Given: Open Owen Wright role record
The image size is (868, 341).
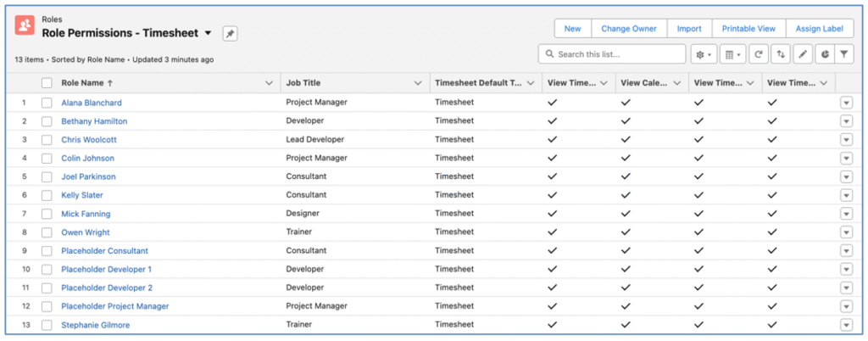Looking at the screenshot, I should 86,232.
